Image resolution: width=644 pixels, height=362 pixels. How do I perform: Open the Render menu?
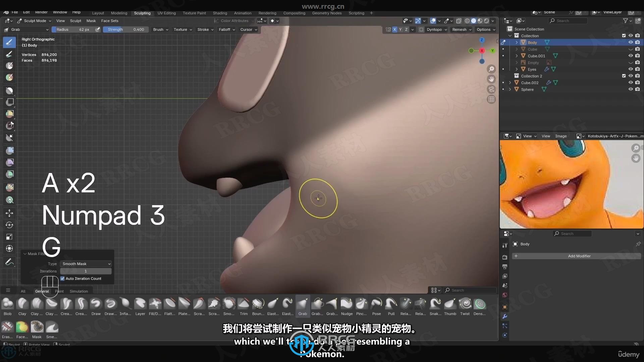(x=41, y=12)
